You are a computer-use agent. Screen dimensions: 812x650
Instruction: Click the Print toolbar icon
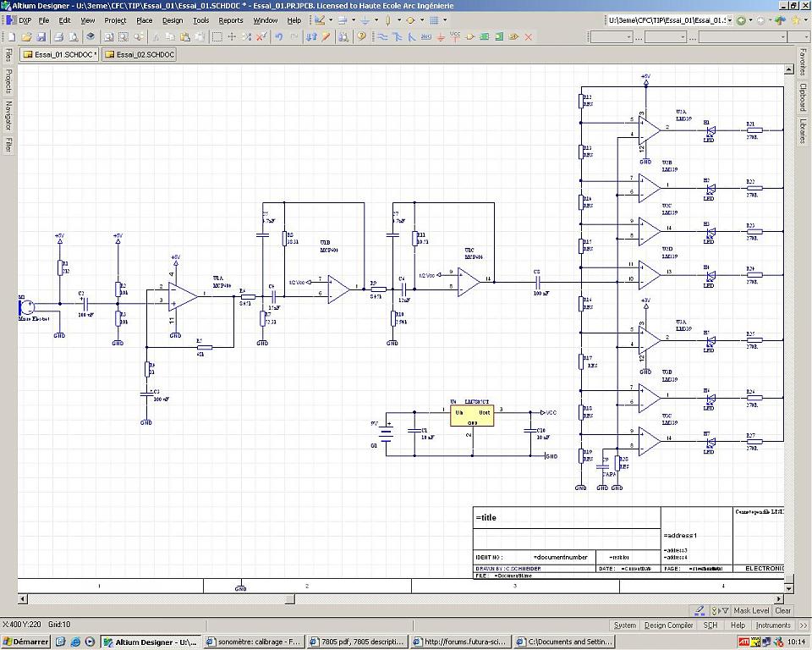click(x=58, y=37)
